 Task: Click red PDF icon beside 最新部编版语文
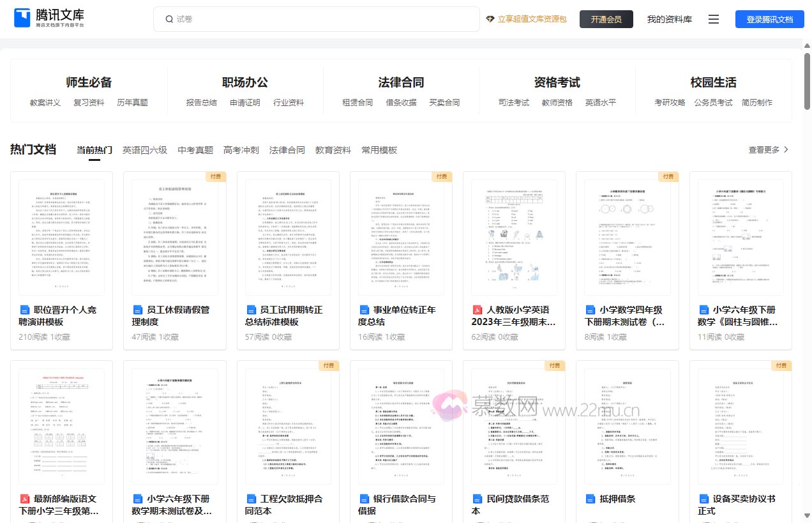(x=25, y=499)
